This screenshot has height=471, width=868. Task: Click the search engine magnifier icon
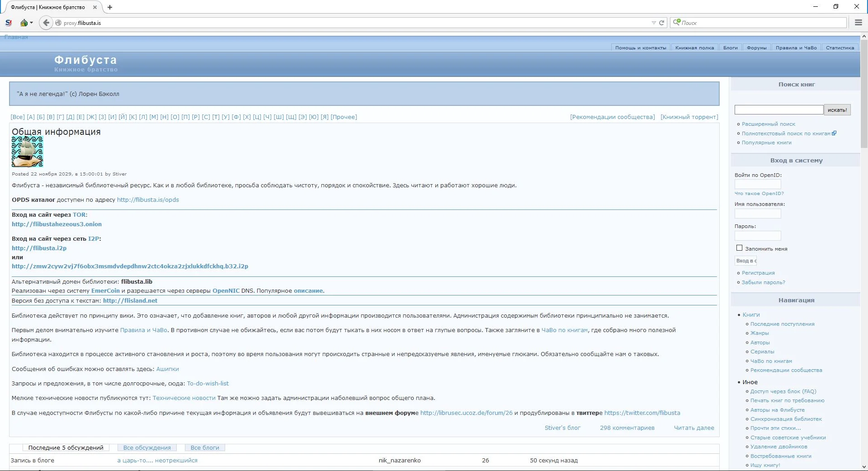pos(677,23)
